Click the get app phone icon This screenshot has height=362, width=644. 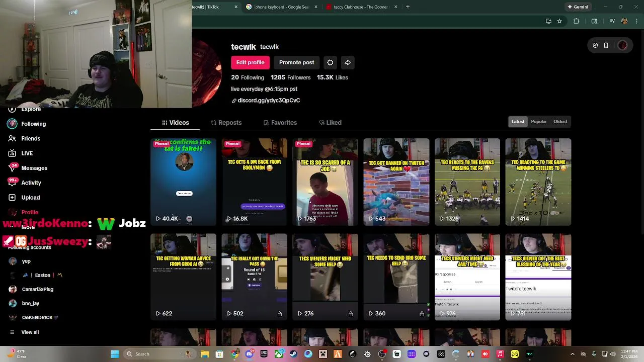[606, 45]
